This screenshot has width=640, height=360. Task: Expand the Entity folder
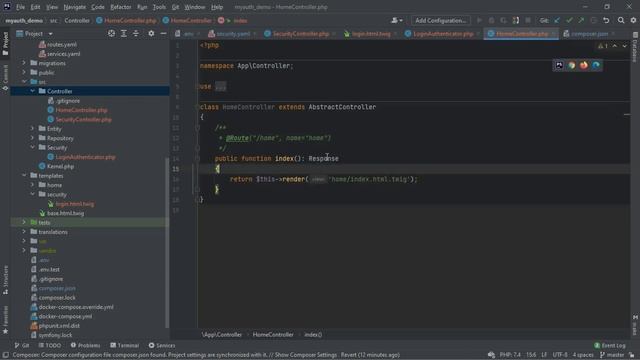(x=33, y=129)
